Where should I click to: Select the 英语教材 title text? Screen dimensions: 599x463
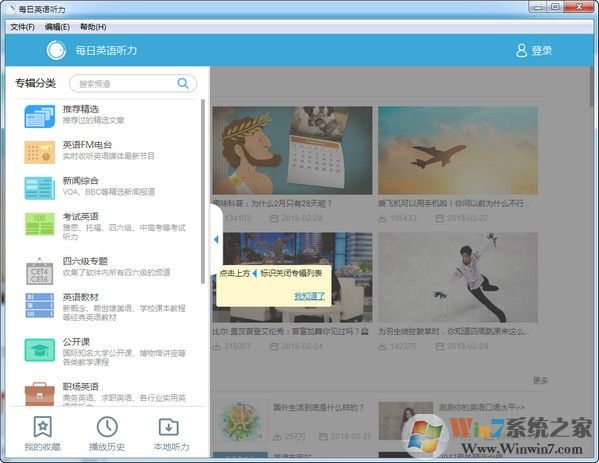80,297
